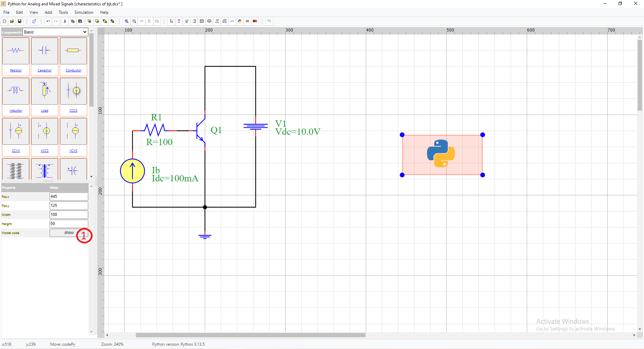Viewport: 644px width, 349px height.
Task: Select the VCCS component
Action: click(x=45, y=131)
